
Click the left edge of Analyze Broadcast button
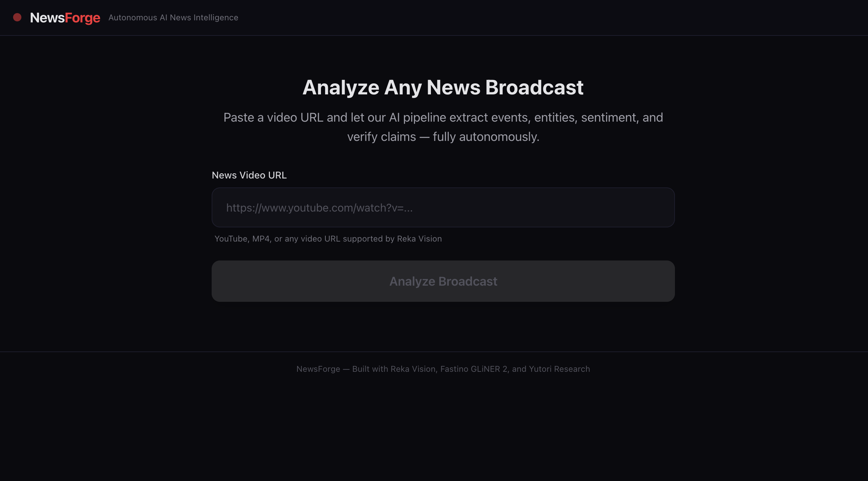click(224, 281)
